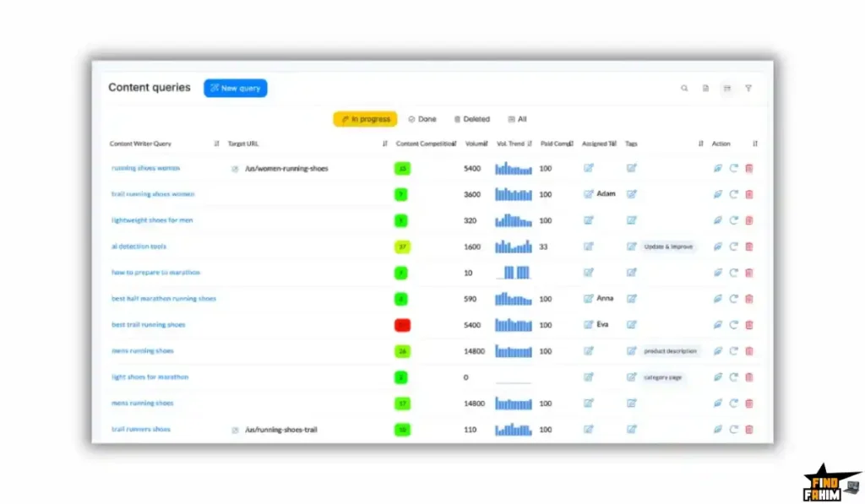Click the 'Update & Improve' tag label

click(x=668, y=247)
